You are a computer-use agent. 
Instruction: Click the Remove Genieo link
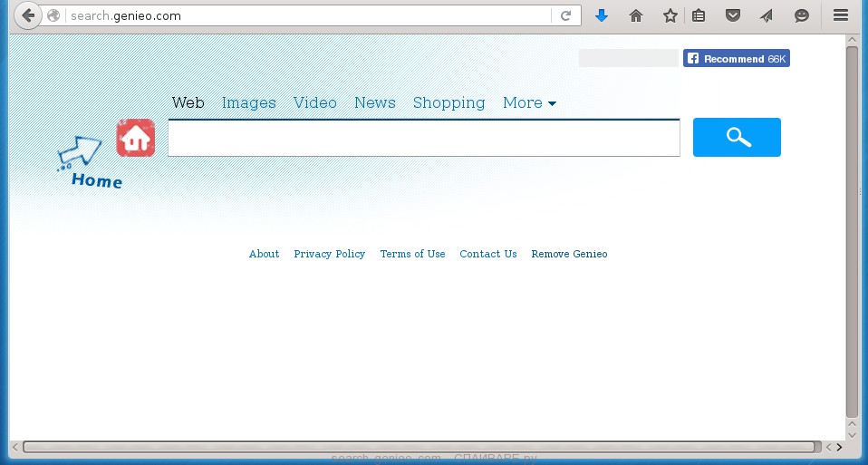coord(569,254)
